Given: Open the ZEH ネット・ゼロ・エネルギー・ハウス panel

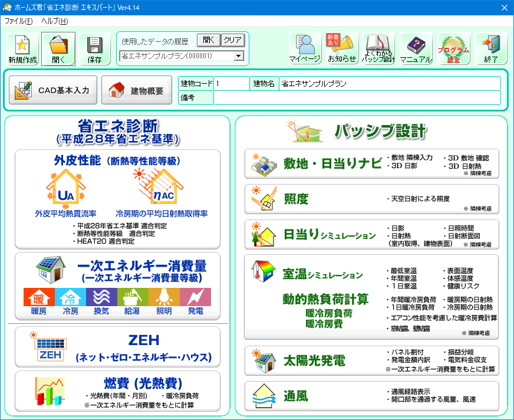Looking at the screenshot, I should (x=117, y=347).
